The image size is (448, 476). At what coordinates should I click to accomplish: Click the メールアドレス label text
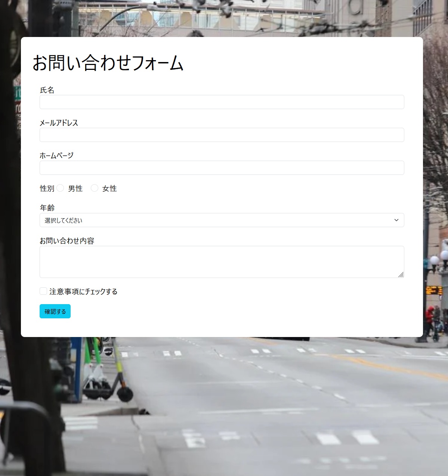click(x=59, y=122)
